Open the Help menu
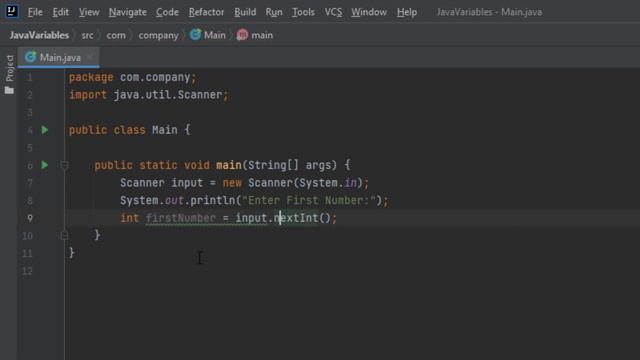Image resolution: width=640 pixels, height=360 pixels. pos(407,12)
